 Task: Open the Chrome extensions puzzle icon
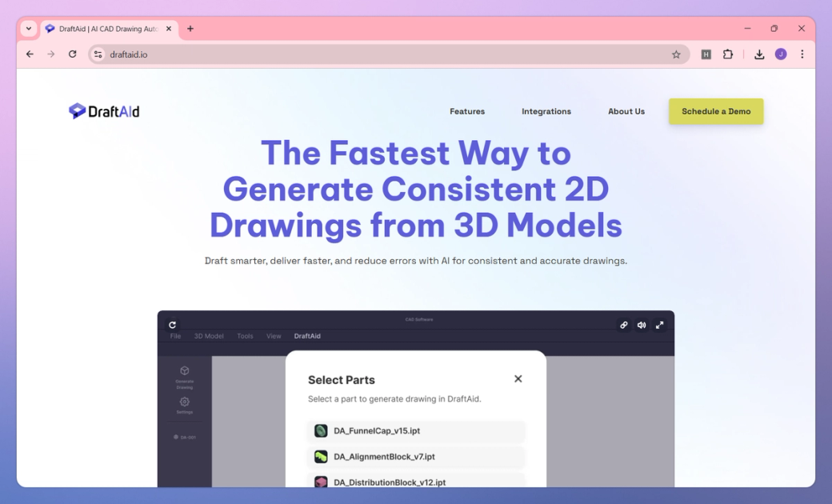pos(728,54)
